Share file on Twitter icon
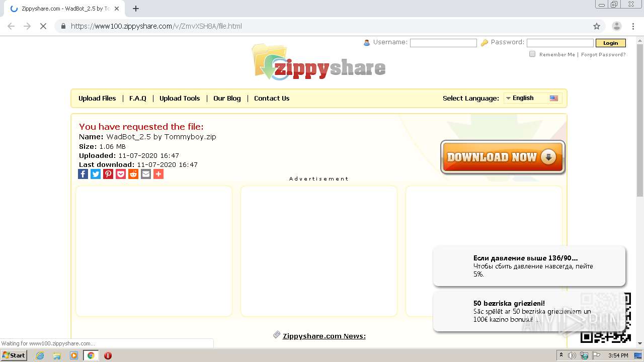644x362 pixels. pos(96,174)
